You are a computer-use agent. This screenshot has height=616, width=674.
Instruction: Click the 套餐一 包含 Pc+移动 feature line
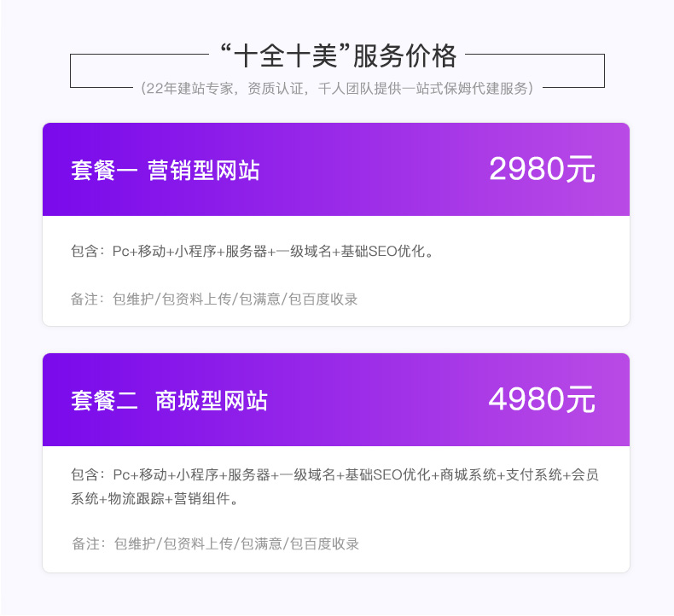click(253, 251)
